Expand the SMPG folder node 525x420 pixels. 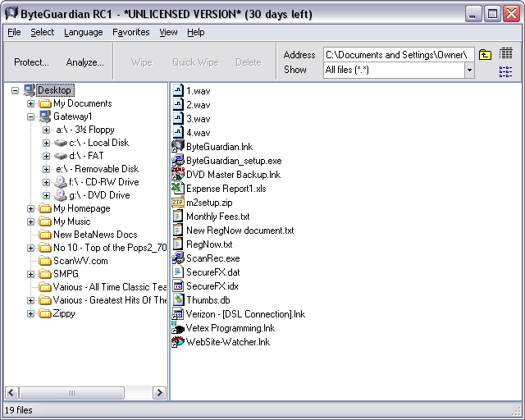pyautogui.click(x=30, y=274)
